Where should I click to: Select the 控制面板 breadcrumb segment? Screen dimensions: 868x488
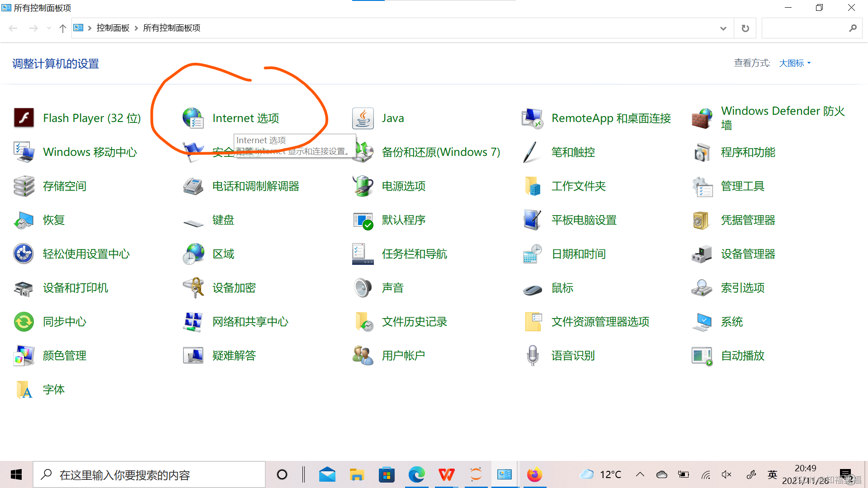pyautogui.click(x=113, y=28)
